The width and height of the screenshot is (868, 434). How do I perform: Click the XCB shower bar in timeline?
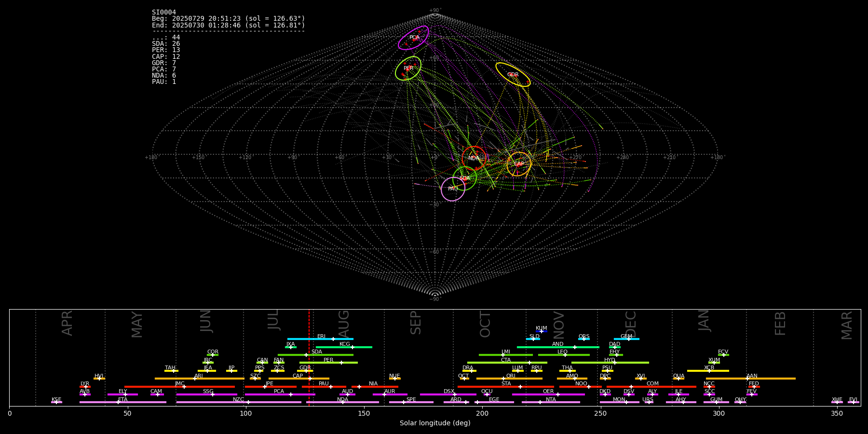(708, 371)
